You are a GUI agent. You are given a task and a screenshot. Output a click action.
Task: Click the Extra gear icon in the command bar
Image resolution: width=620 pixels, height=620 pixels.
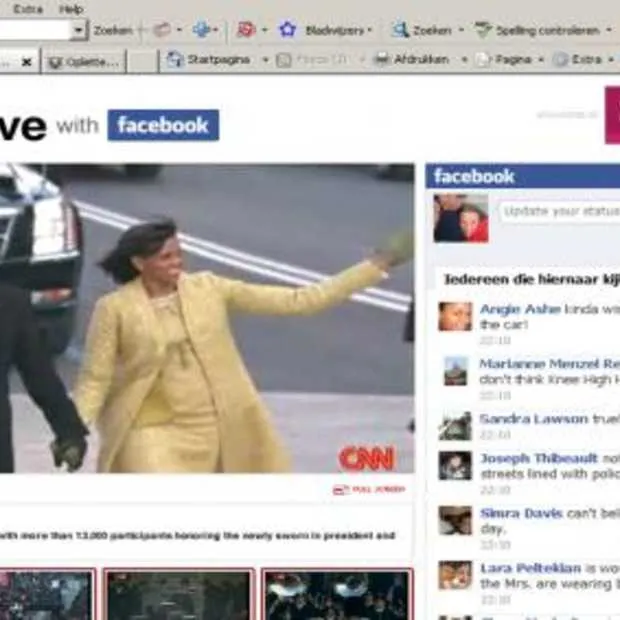tap(560, 60)
